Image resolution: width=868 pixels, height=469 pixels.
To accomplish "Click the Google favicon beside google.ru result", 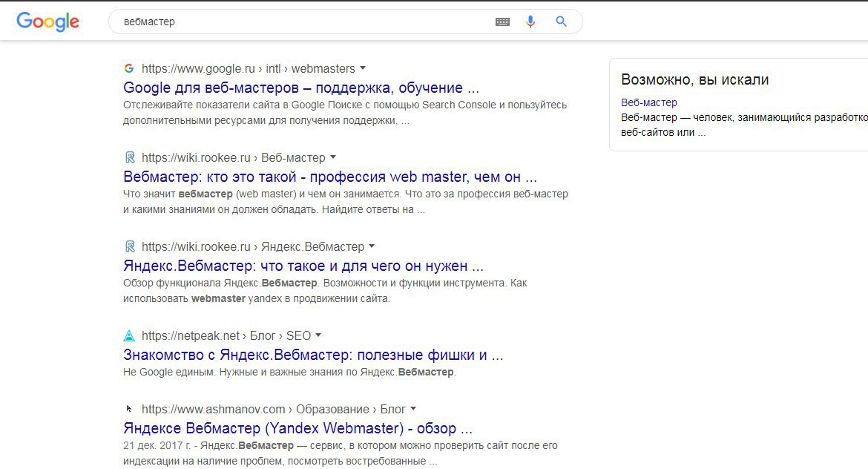I will click(x=129, y=68).
